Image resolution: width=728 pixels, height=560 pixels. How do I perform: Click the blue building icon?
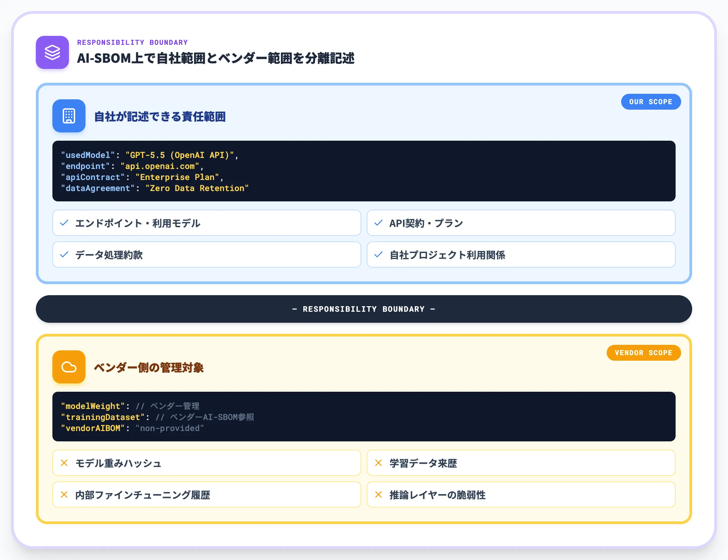[69, 116]
